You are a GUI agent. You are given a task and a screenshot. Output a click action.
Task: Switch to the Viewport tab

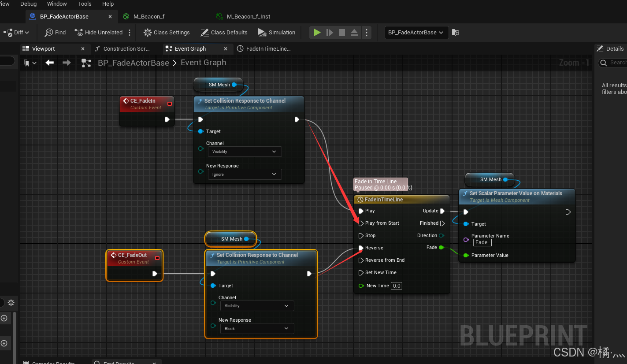44,48
